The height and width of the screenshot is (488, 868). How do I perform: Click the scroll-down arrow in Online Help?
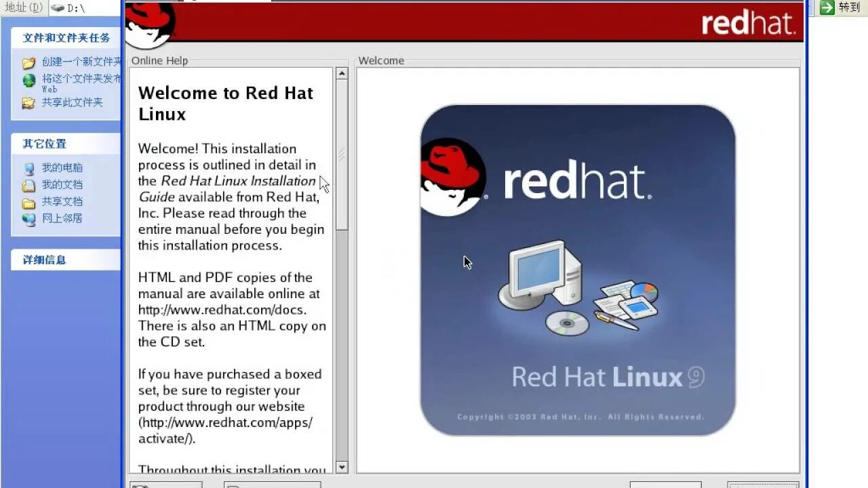[342, 466]
